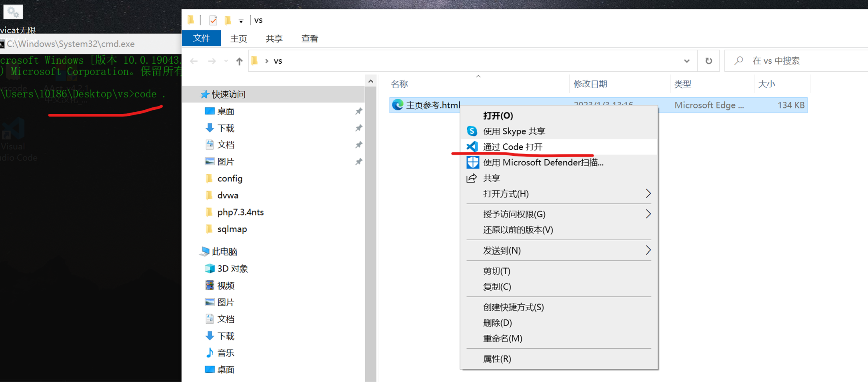Screen dimensions: 868x382
Task: Choose 使用 Skype 共享
Action: coord(559,131)
